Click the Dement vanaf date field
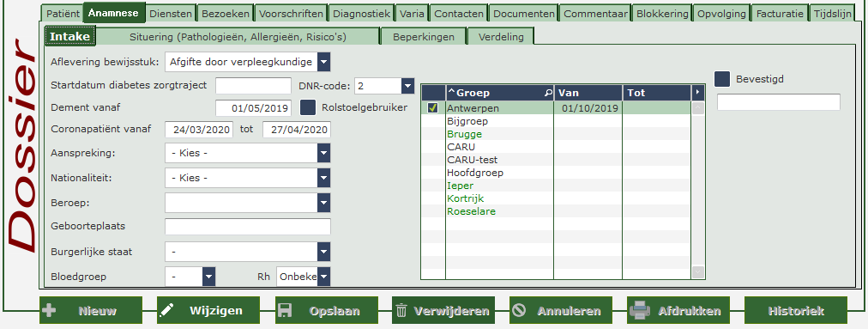The width and height of the screenshot is (868, 329). [x=253, y=107]
